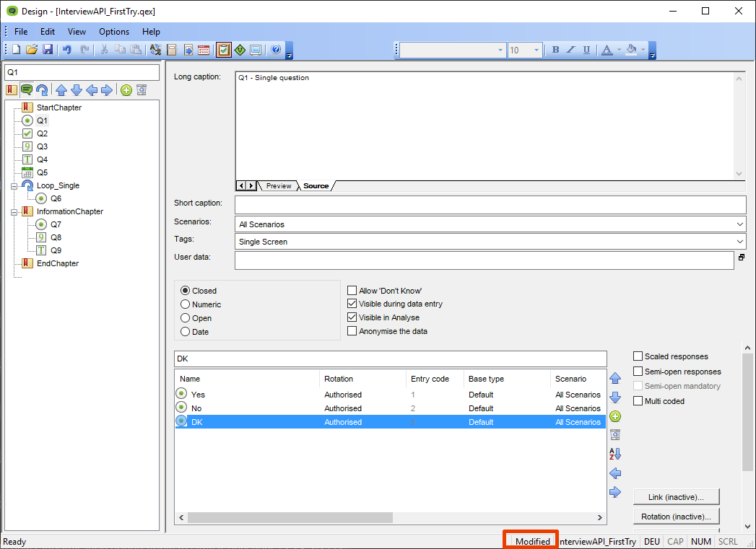Enable Multi coded checkbox
The image size is (756, 549).
click(638, 400)
